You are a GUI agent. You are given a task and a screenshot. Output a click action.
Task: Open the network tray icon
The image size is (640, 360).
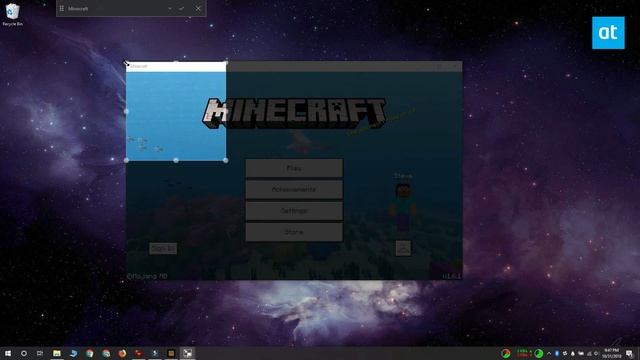click(x=589, y=353)
